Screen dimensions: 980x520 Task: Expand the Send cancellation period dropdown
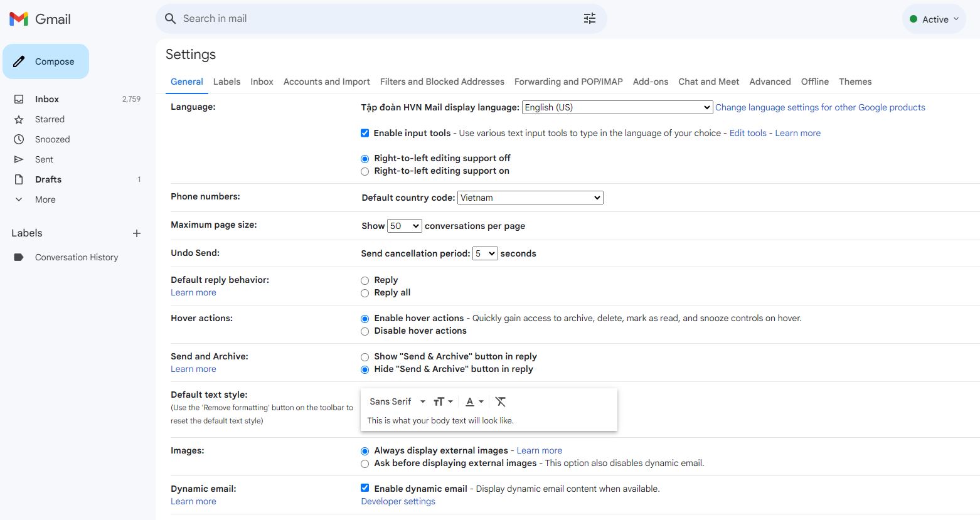coord(484,253)
